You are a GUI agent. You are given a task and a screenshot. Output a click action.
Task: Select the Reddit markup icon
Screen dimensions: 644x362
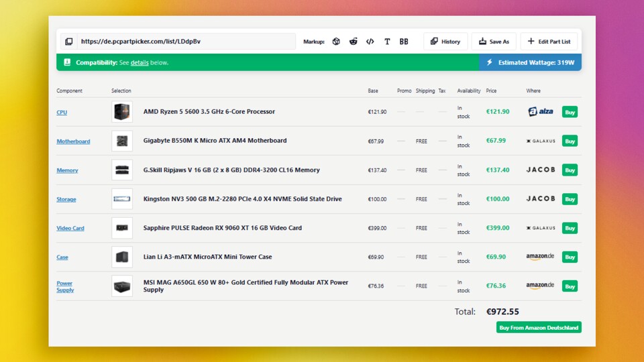[x=354, y=42]
